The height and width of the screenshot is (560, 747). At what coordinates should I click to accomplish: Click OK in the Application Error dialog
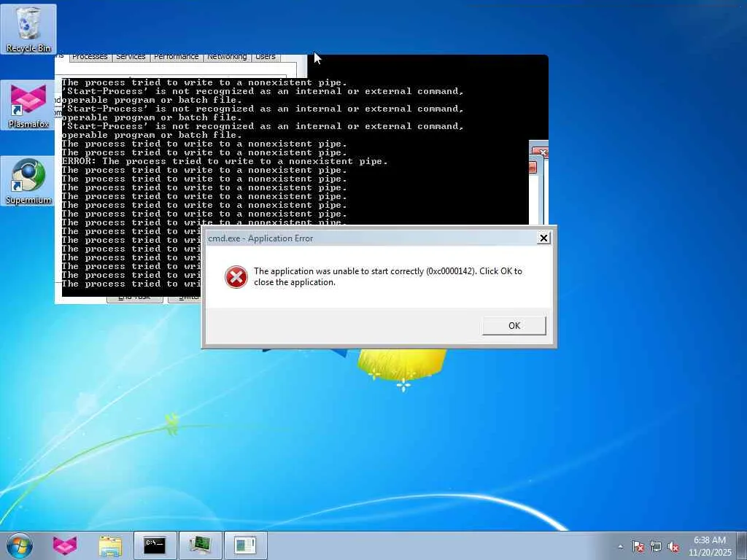click(514, 326)
